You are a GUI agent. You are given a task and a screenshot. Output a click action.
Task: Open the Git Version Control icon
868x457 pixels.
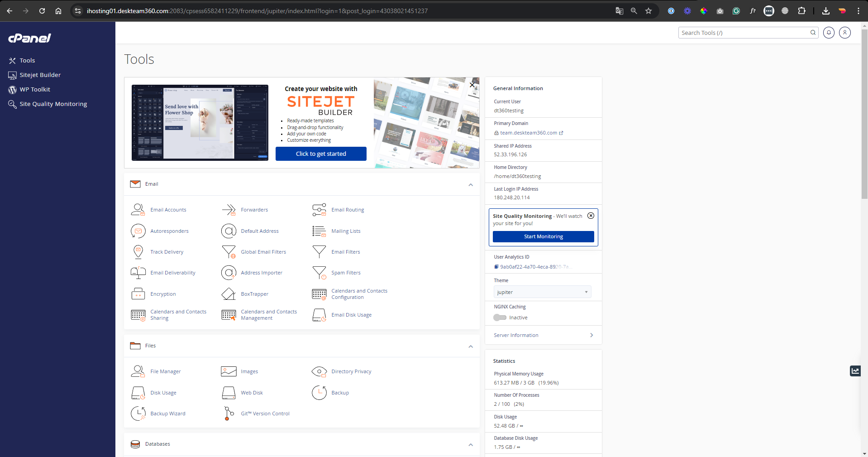(229, 414)
